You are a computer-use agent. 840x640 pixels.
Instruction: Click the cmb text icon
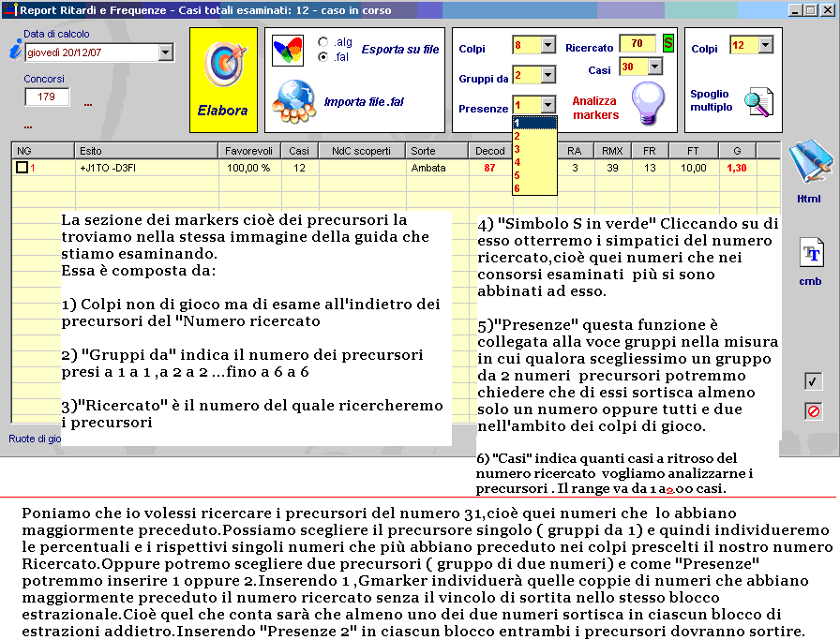click(x=812, y=252)
